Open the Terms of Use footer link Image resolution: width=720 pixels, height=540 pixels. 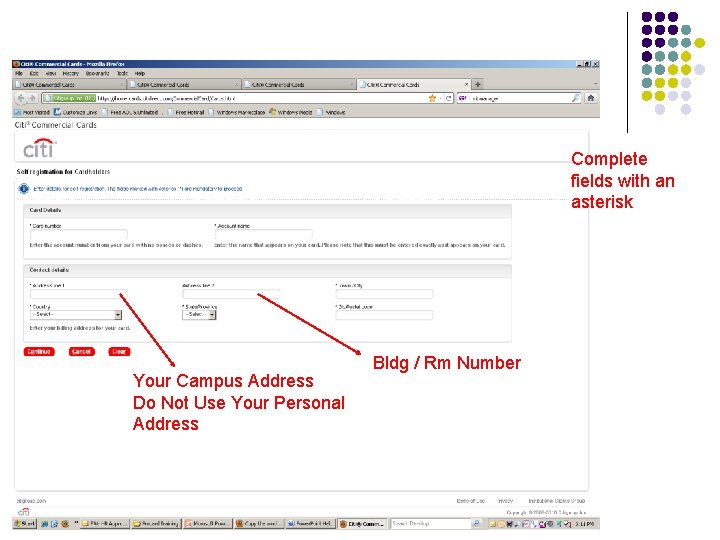(471, 501)
